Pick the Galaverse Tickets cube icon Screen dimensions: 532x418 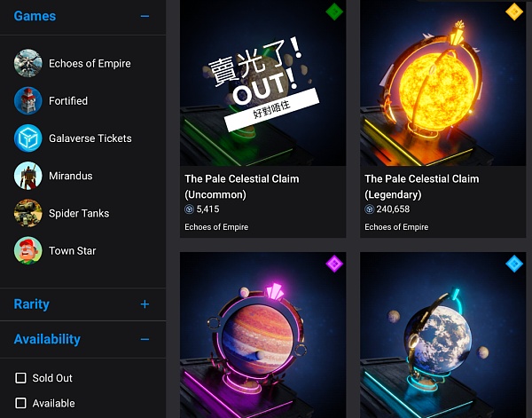tap(28, 138)
